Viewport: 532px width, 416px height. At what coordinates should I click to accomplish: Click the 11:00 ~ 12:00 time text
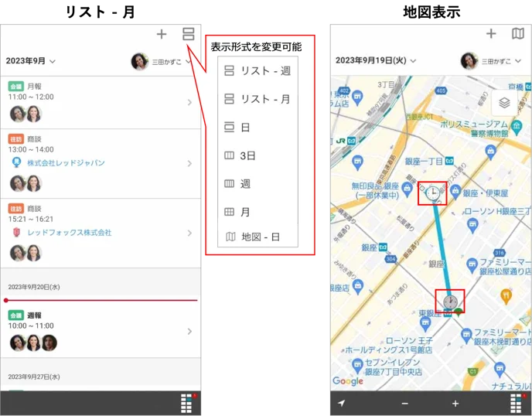click(31, 97)
